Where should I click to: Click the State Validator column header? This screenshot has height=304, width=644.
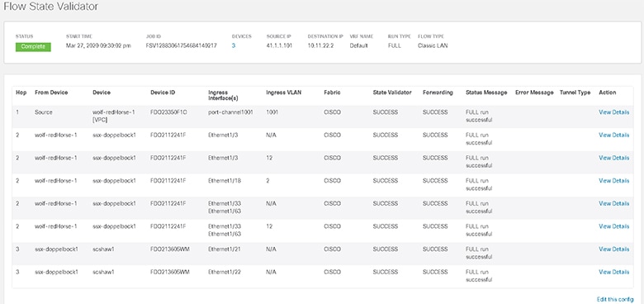click(x=392, y=93)
